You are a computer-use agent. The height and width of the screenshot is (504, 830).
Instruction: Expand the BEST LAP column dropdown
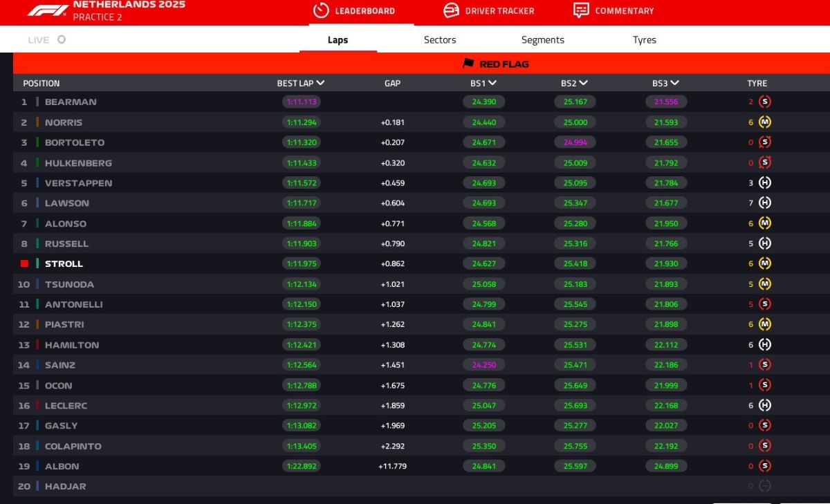(320, 83)
